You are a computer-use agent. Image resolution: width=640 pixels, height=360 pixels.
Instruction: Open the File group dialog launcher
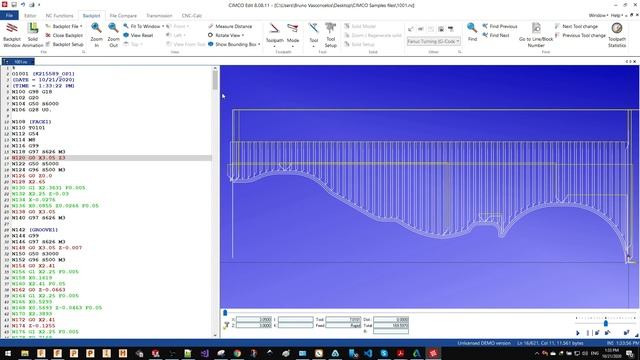(84, 52)
